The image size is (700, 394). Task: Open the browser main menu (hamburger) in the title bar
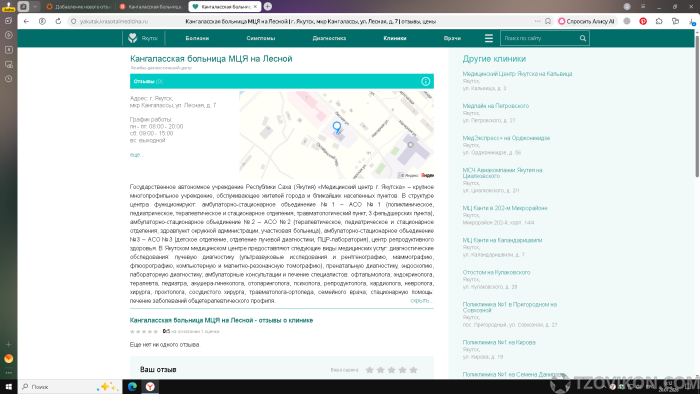click(643, 6)
